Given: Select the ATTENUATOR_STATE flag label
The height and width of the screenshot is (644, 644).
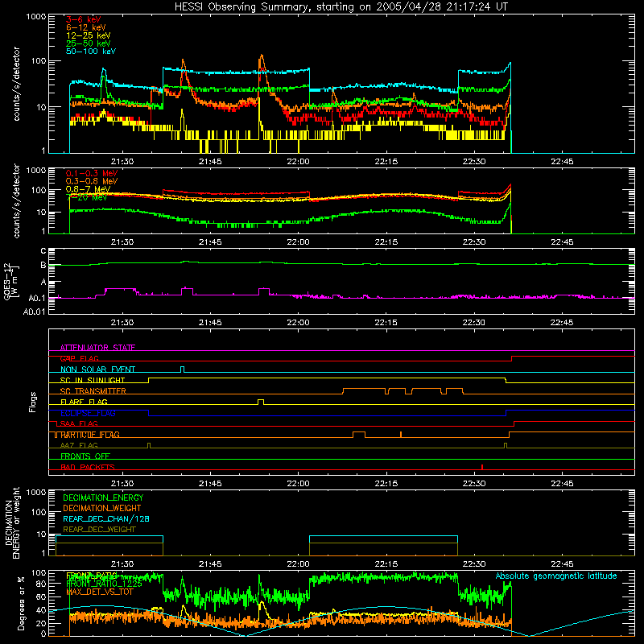Looking at the screenshot, I should click(x=97, y=348).
